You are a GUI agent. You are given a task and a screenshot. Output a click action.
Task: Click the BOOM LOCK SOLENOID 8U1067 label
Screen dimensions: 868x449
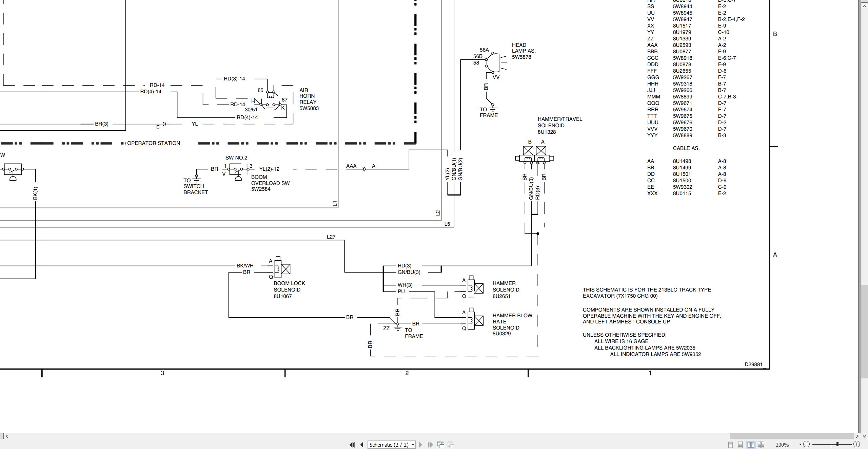click(x=289, y=290)
